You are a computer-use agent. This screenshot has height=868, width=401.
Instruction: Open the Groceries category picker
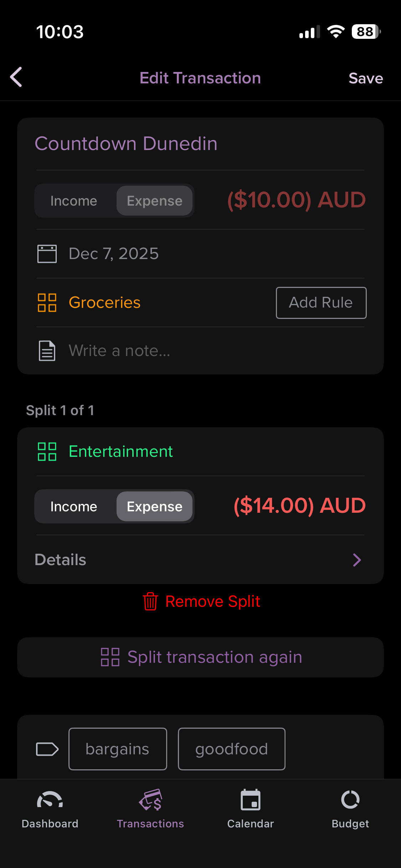click(x=104, y=303)
